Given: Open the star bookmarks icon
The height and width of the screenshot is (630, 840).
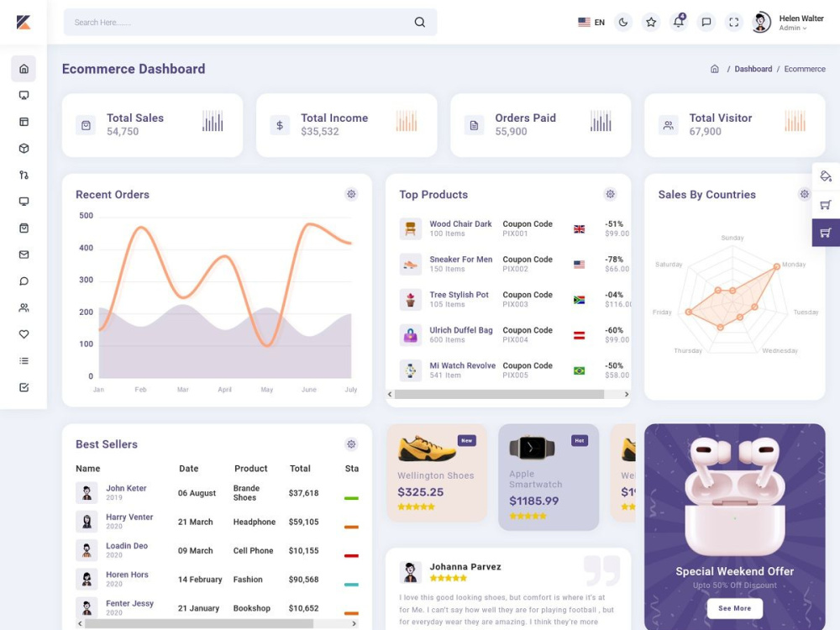Looking at the screenshot, I should pos(651,22).
